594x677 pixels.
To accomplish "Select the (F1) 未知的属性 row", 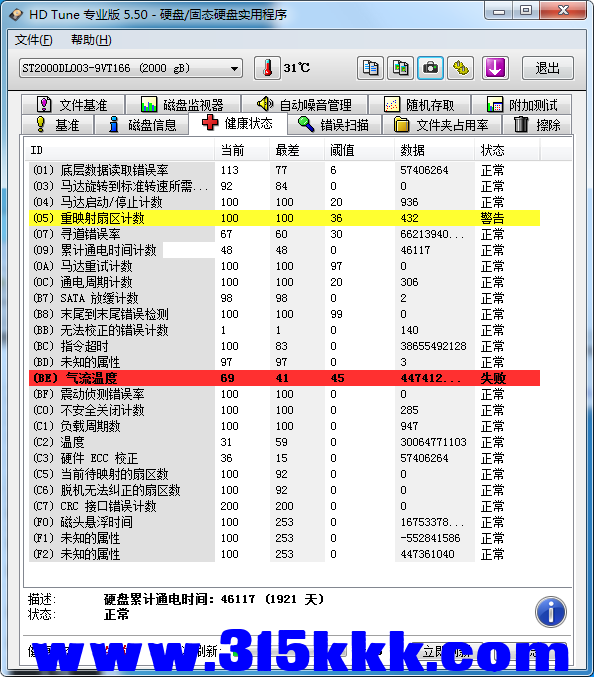I will click(x=284, y=538).
